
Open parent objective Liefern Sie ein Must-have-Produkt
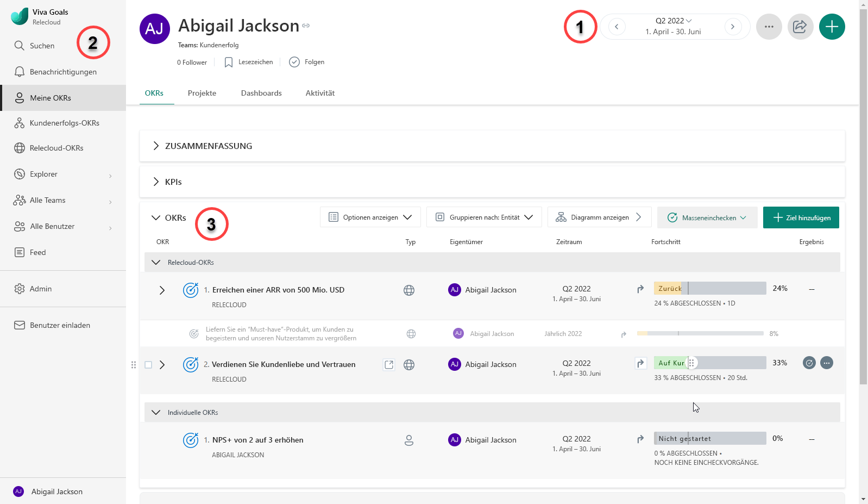[x=281, y=333]
